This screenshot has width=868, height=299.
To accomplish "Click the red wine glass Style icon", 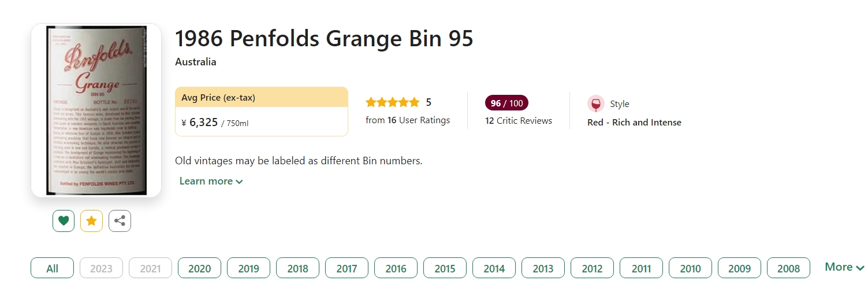I will tap(596, 104).
